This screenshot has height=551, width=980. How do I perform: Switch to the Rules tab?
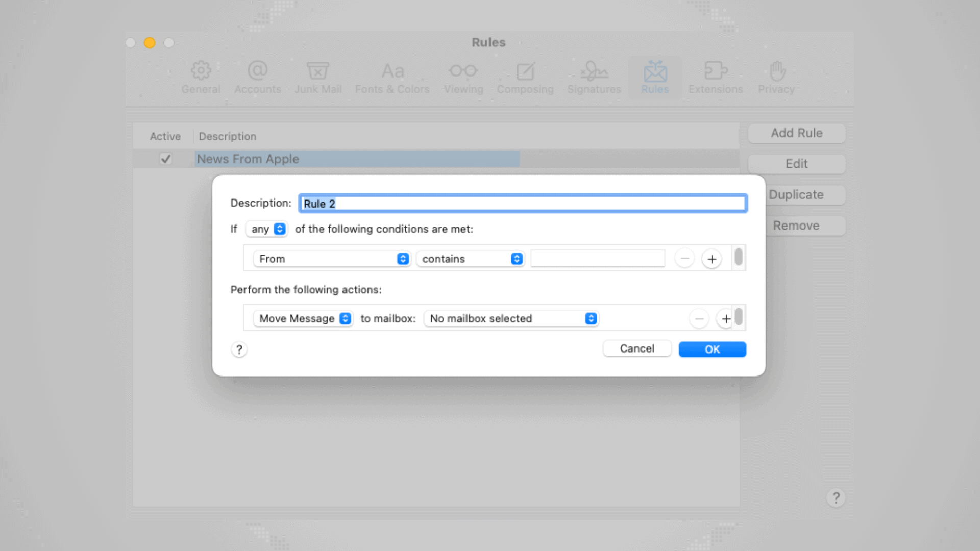tap(655, 77)
